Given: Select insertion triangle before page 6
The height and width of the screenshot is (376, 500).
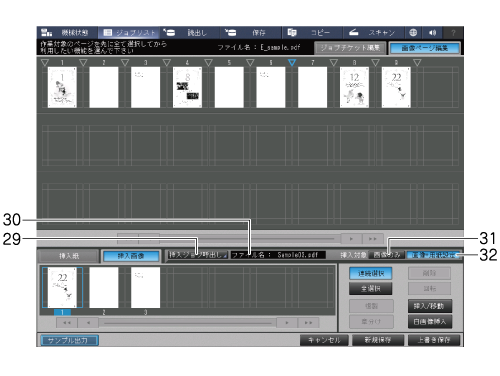Looking at the screenshot, I should (x=250, y=62).
